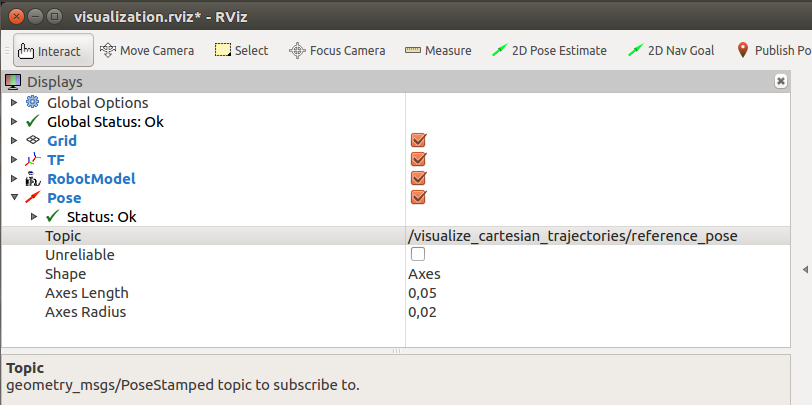Image resolution: width=812 pixels, height=405 pixels.
Task: Expand the Global Options item
Action: pyautogui.click(x=14, y=103)
